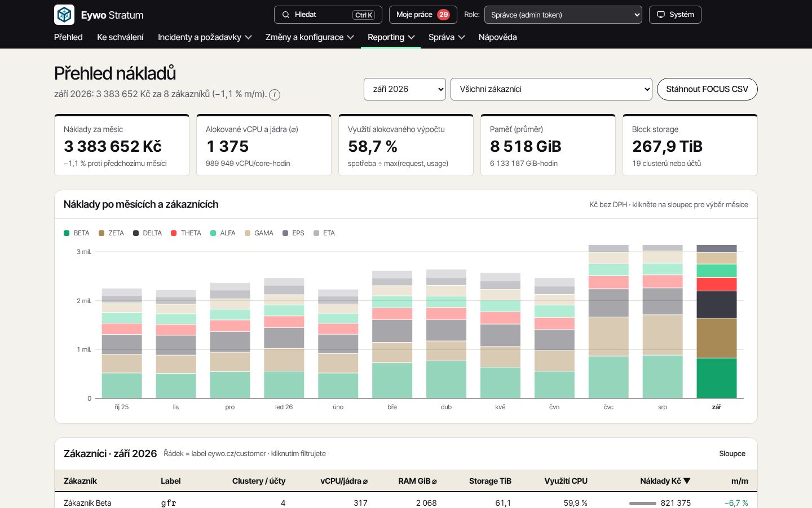Sort by Storage TiB column header
Image resolution: width=812 pixels, height=508 pixels.
click(x=490, y=481)
